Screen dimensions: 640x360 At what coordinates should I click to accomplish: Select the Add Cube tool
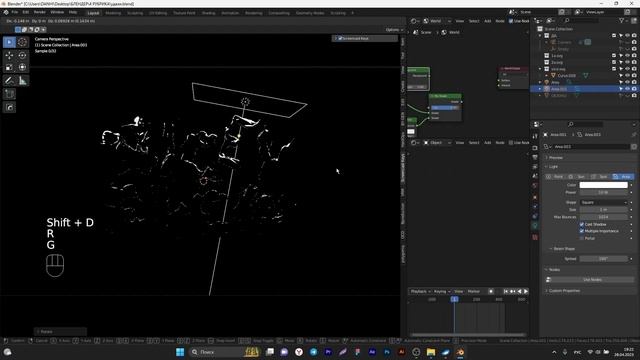point(9,94)
